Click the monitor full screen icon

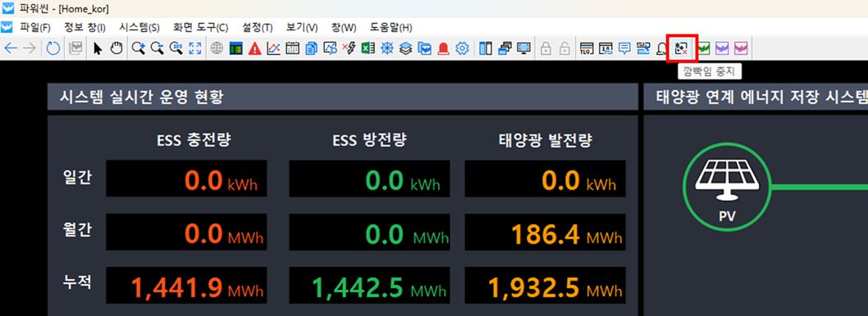[523, 48]
